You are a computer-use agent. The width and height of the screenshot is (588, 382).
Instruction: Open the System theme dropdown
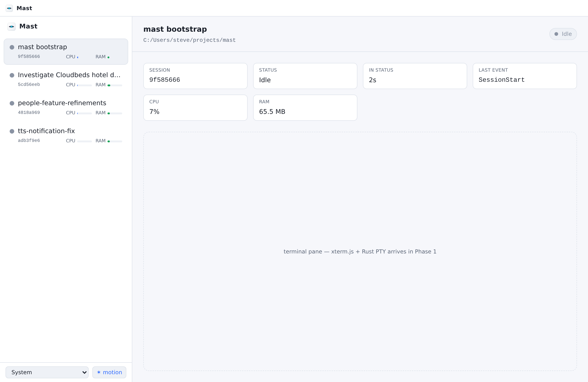click(x=47, y=372)
